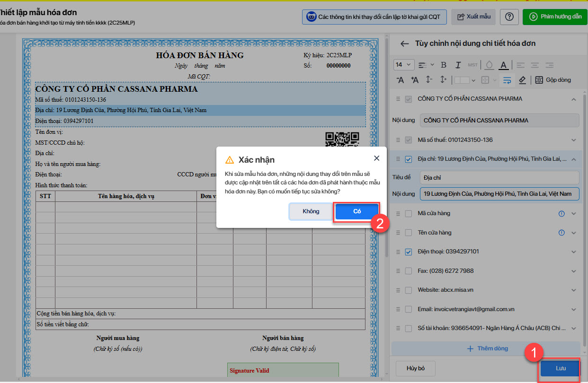Open the help question mark icon
Viewport: 588px width, 383px height.
point(509,17)
